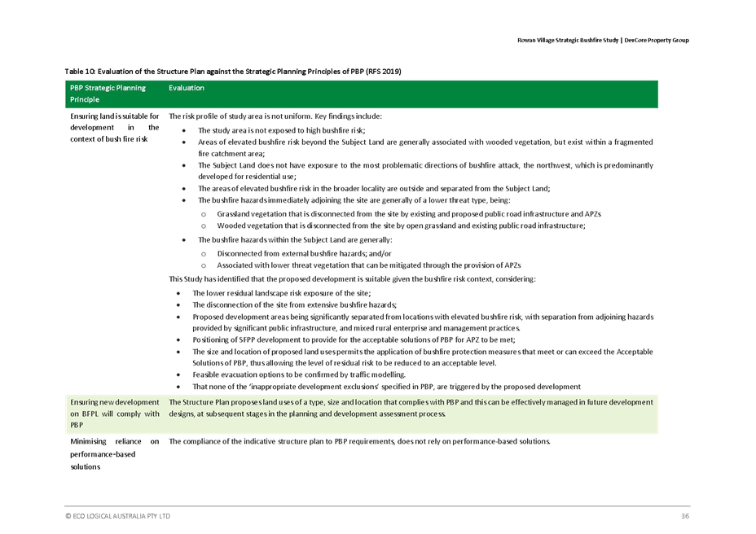Click bullet 'The areas of elevated bushfire risk in the broader locality'
Screen dimensions: 756x534
374,188
